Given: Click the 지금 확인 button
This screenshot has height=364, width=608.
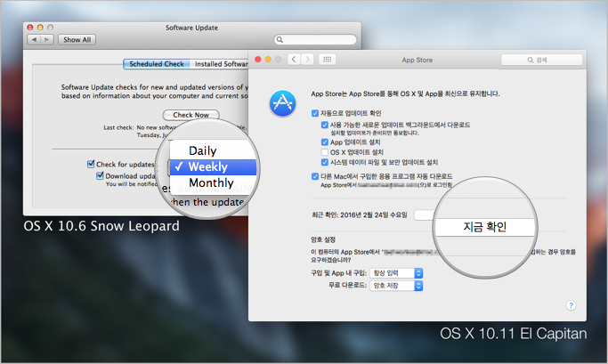Looking at the screenshot, I should click(x=484, y=227).
